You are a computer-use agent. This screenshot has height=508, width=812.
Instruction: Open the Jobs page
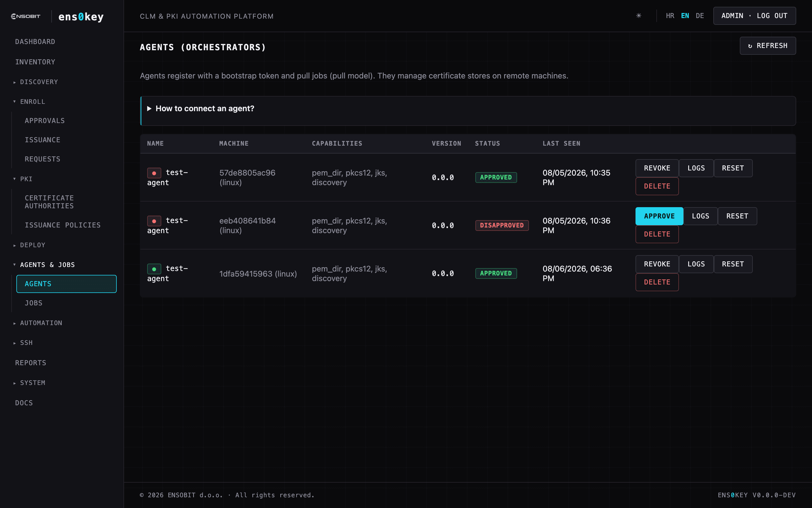[x=33, y=303]
